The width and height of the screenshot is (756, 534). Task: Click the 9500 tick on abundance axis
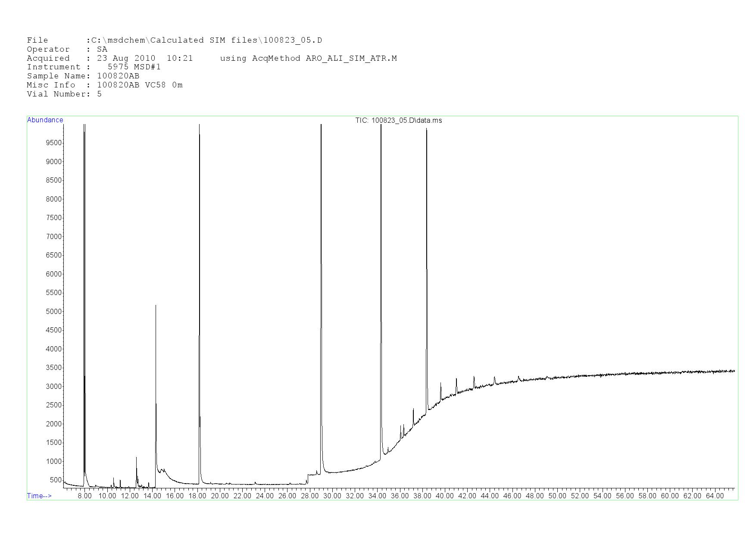pos(53,143)
